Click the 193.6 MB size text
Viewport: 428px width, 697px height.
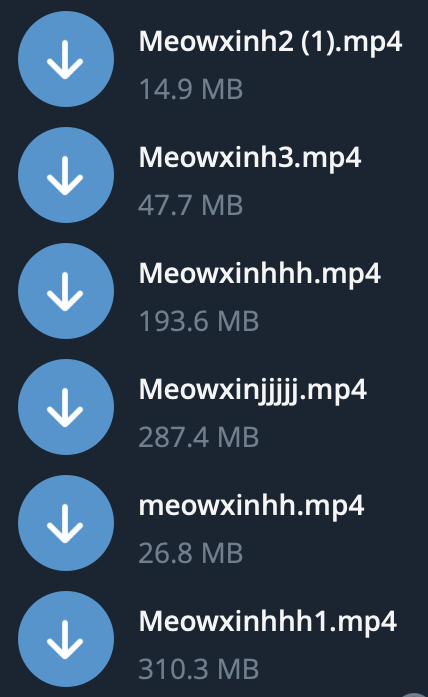[199, 321]
